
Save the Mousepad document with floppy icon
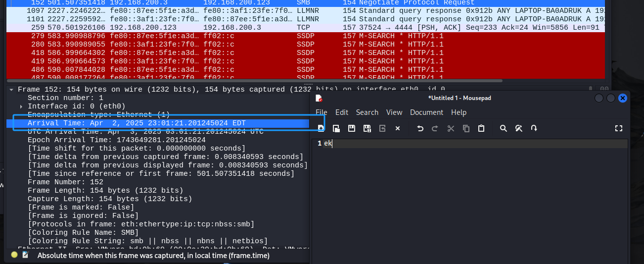tap(352, 128)
